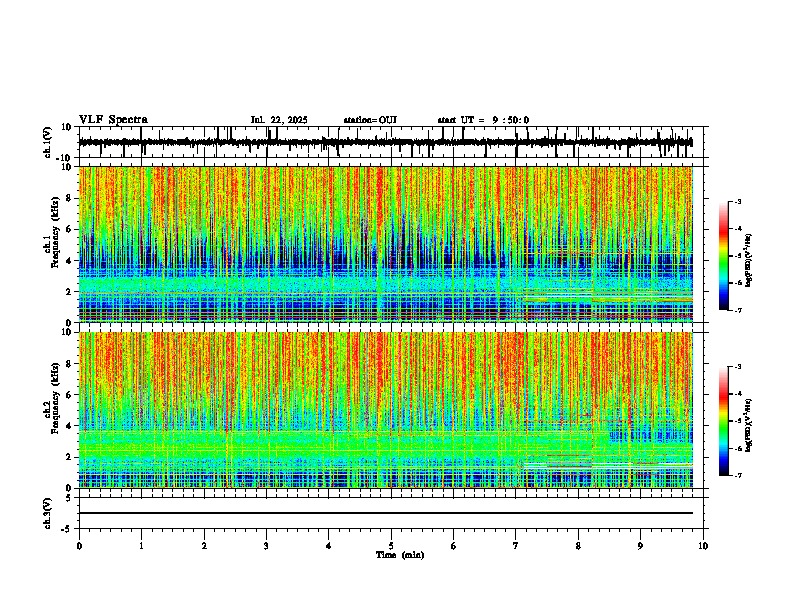This screenshot has height=612, width=792.
Task: Click the time axis tick label "0"
Action: pos(79,546)
